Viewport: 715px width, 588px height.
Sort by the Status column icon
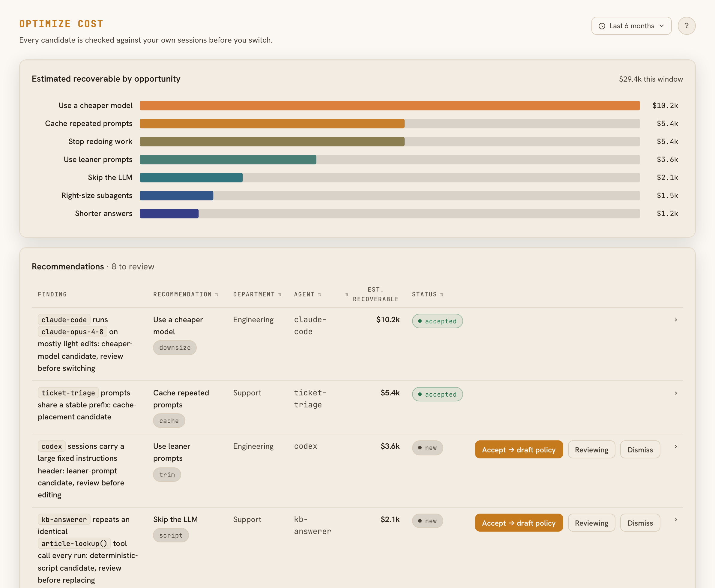pyautogui.click(x=442, y=294)
